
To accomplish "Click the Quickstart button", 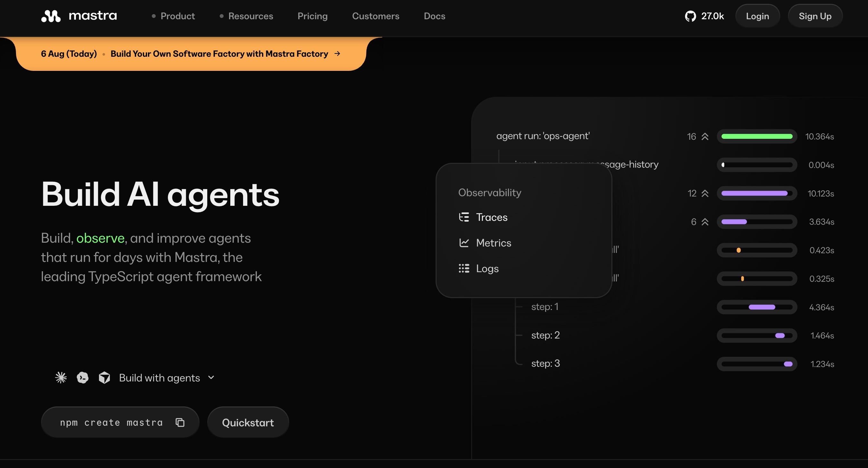I will tap(248, 422).
